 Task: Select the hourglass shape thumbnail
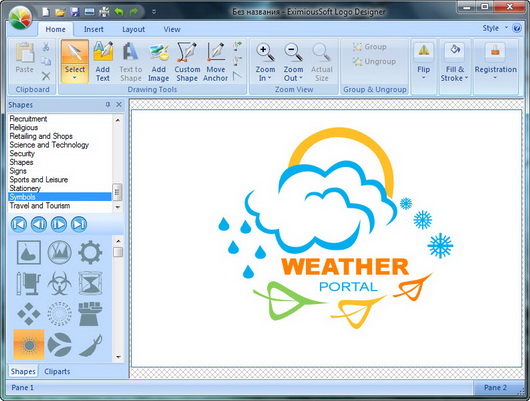90,283
